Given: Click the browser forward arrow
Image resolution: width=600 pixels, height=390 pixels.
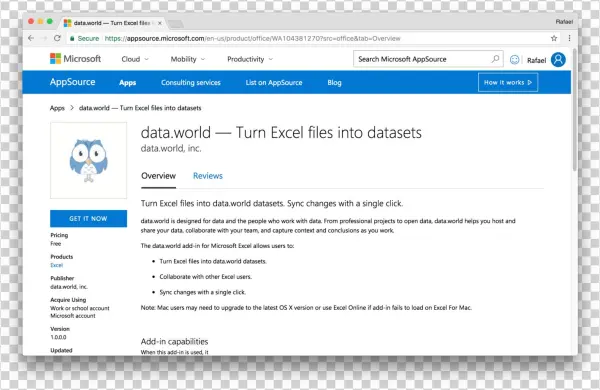Looking at the screenshot, I should [x=44, y=38].
